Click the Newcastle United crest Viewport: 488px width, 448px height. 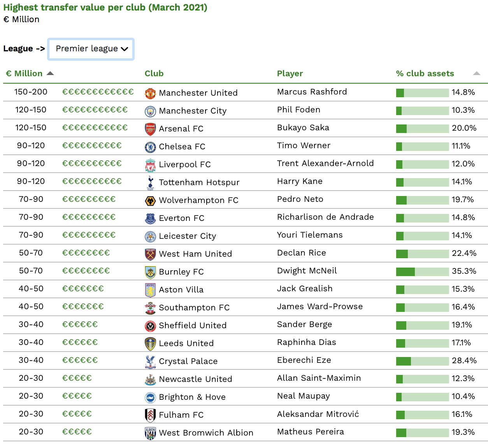pyautogui.click(x=150, y=380)
